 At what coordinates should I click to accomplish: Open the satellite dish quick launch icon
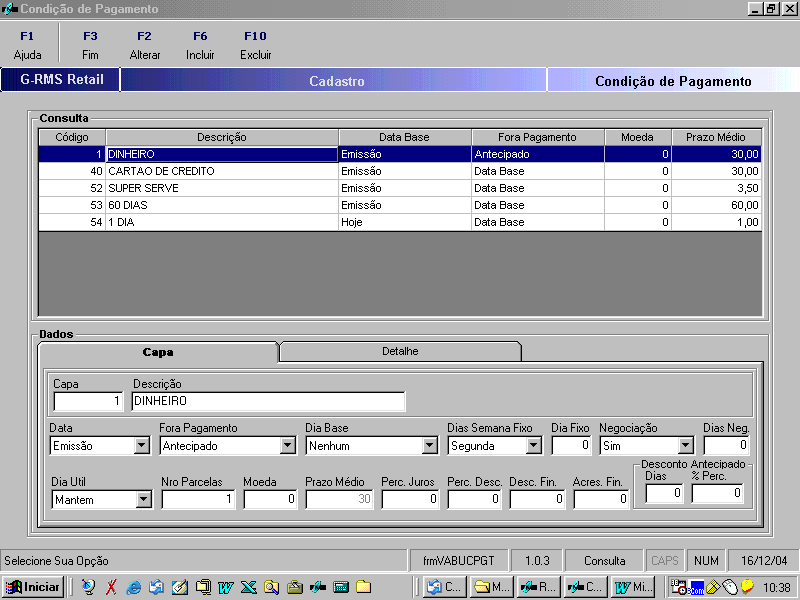[x=88, y=587]
